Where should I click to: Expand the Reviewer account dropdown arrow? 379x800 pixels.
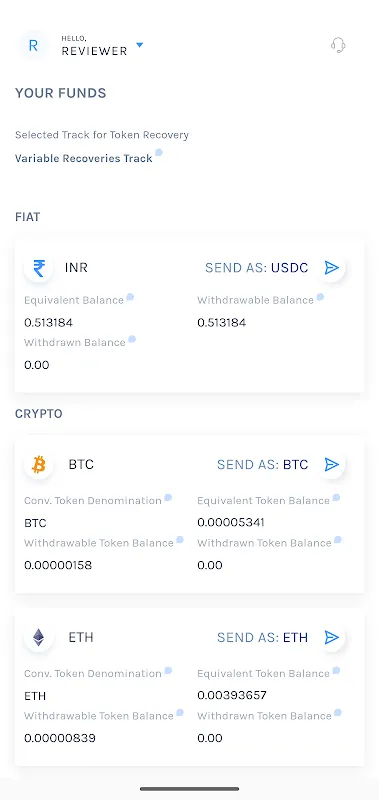tap(139, 45)
